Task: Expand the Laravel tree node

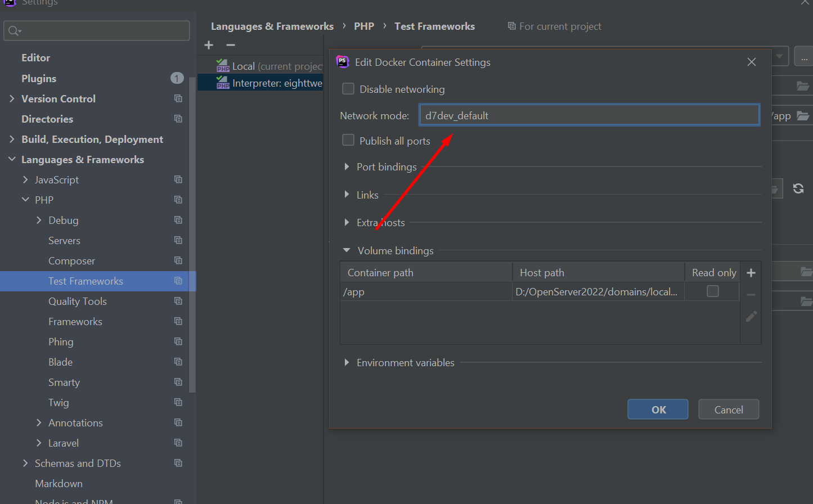Action: click(39, 443)
